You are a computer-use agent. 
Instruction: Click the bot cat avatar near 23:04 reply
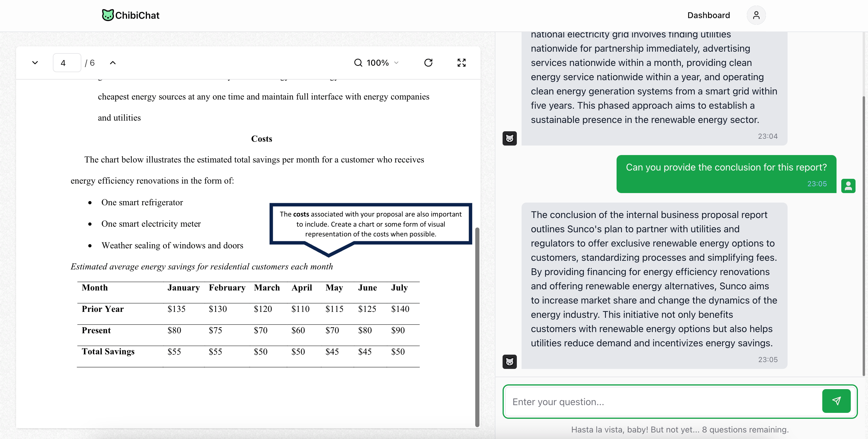(509, 138)
